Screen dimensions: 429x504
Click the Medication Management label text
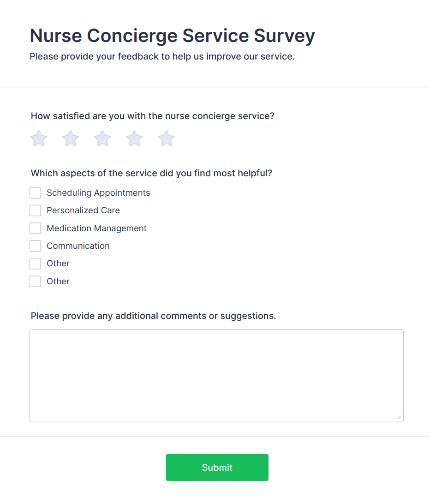[96, 228]
